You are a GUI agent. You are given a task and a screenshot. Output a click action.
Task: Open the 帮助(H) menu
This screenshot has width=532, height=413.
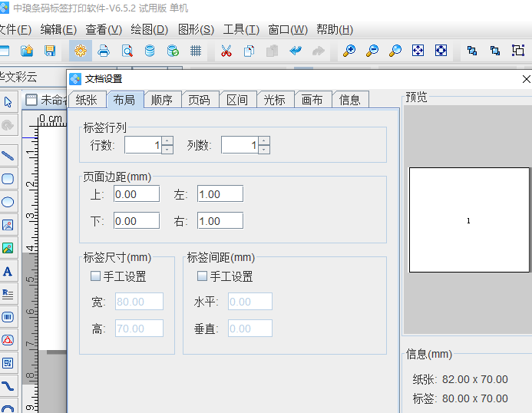click(335, 30)
